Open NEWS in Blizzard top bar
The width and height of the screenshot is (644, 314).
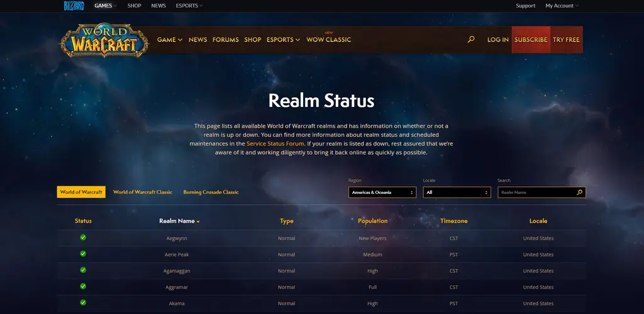158,6
